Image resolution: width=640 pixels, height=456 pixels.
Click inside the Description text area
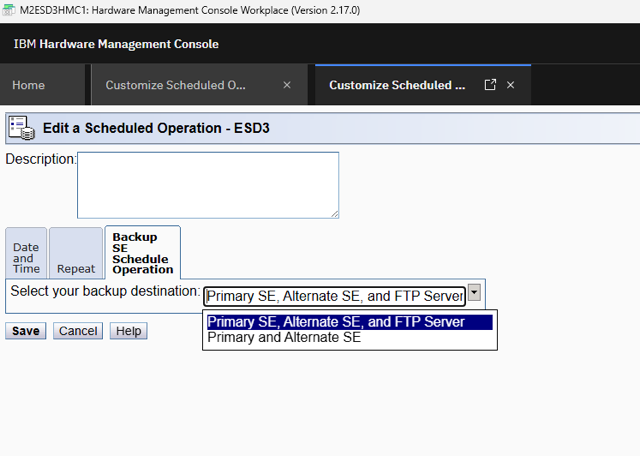[208, 184]
